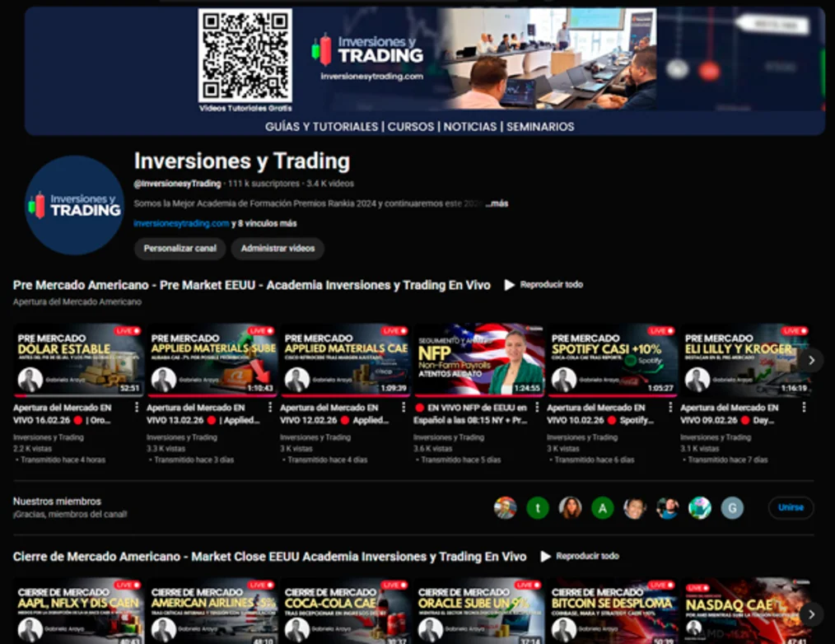Click the QR code in channel banner
The width and height of the screenshot is (835, 644).
[245, 55]
